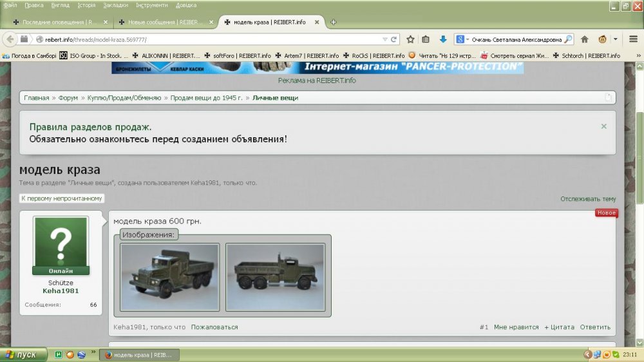Open the Файл menu
This screenshot has width=644, height=362.
point(10,5)
